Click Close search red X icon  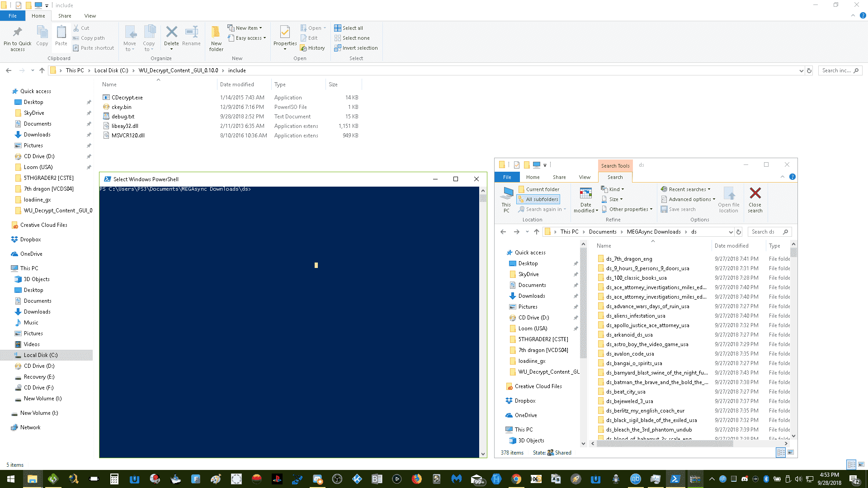tap(755, 193)
